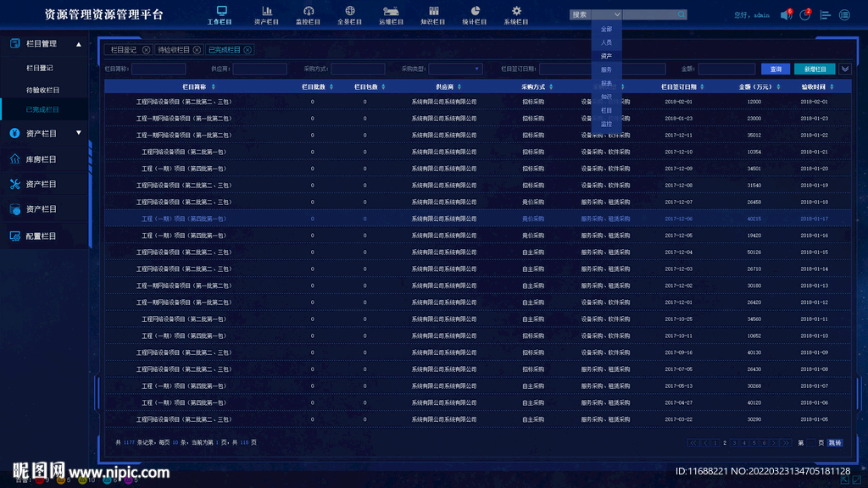Expand the 资产栏目 sidebar group with arrow
Viewport: 868px width, 488px height.
(79, 133)
